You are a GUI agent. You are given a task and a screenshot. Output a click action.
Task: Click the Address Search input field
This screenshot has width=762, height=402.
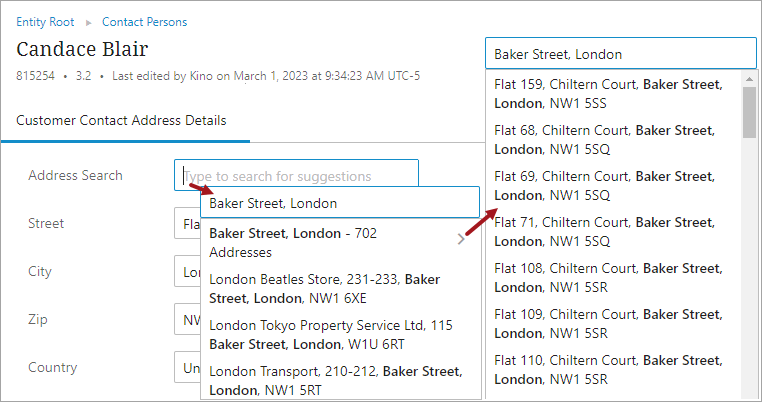click(x=296, y=176)
